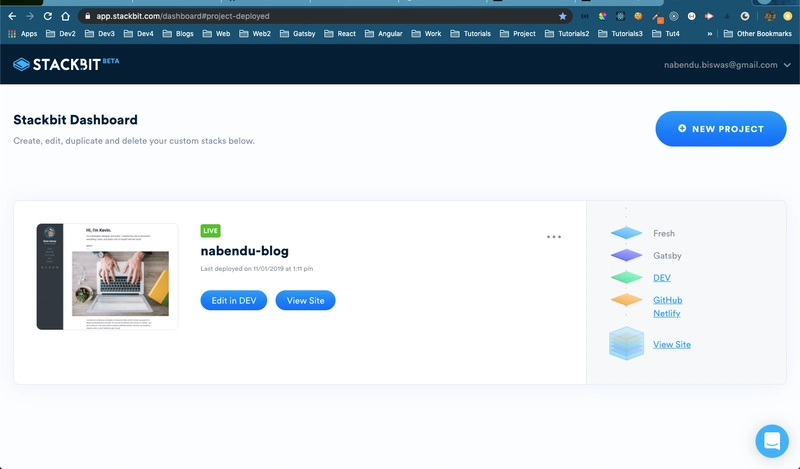This screenshot has height=469, width=800.
Task: Click the 'Last deployed on' timestamp text
Action: coord(257,268)
